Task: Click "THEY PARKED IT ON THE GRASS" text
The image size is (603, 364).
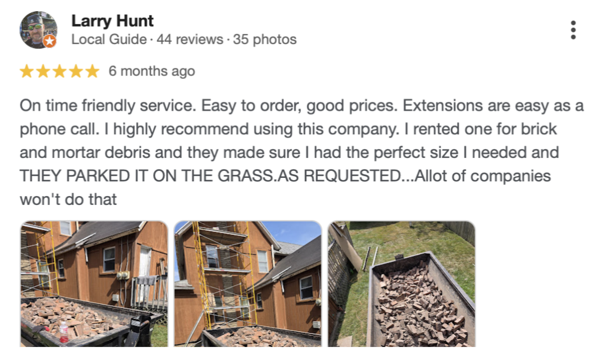Action: (147, 176)
